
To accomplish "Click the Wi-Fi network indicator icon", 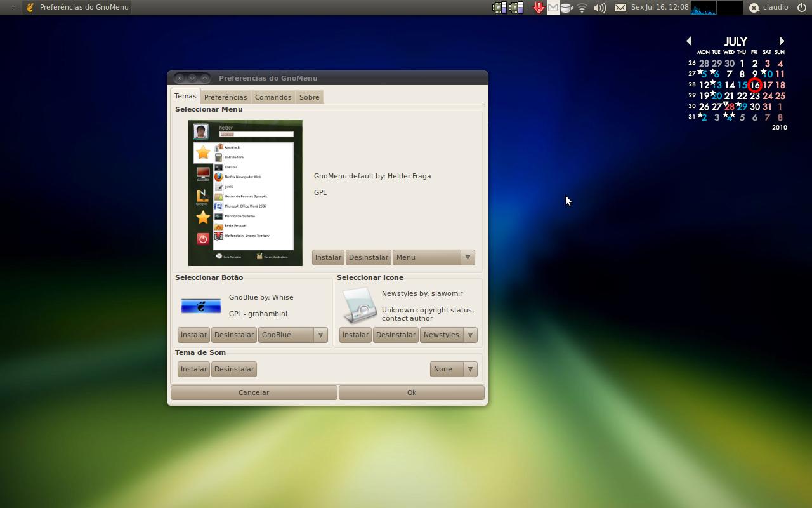I will (582, 8).
